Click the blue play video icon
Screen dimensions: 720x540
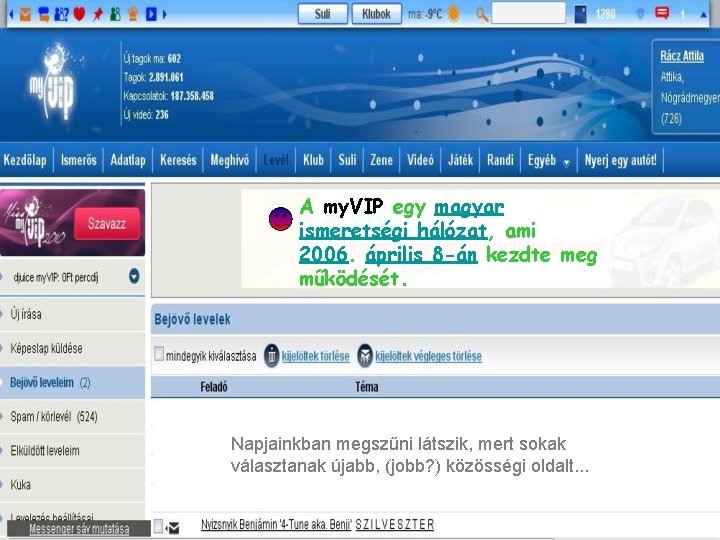click(151, 14)
